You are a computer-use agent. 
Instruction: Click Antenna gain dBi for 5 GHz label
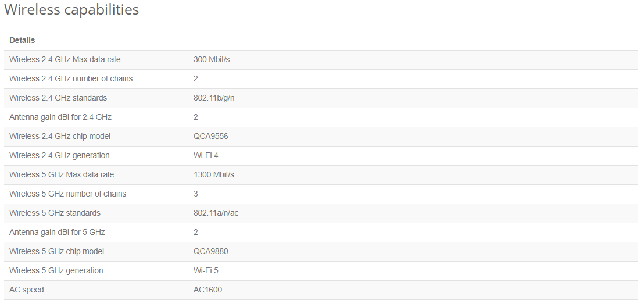pyautogui.click(x=57, y=232)
